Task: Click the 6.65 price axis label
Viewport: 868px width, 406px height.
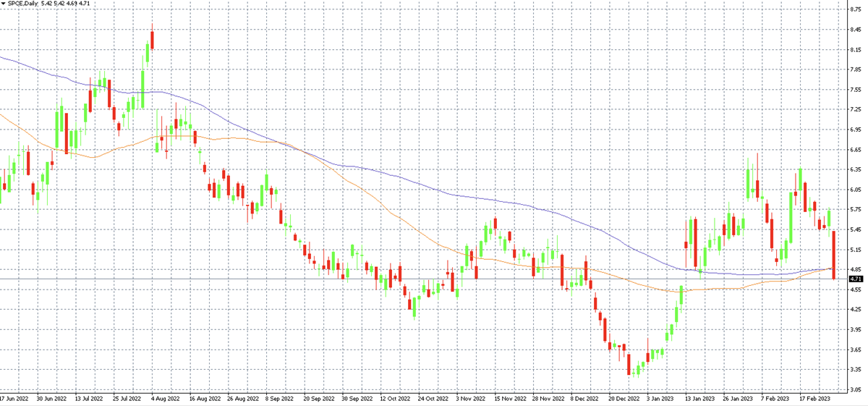Action: click(x=856, y=150)
